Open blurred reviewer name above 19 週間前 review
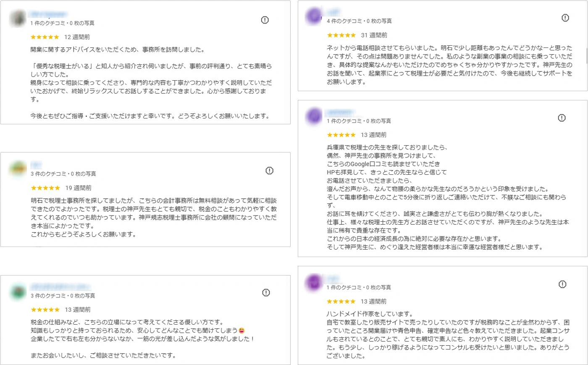This screenshot has height=365, width=588. (37, 165)
